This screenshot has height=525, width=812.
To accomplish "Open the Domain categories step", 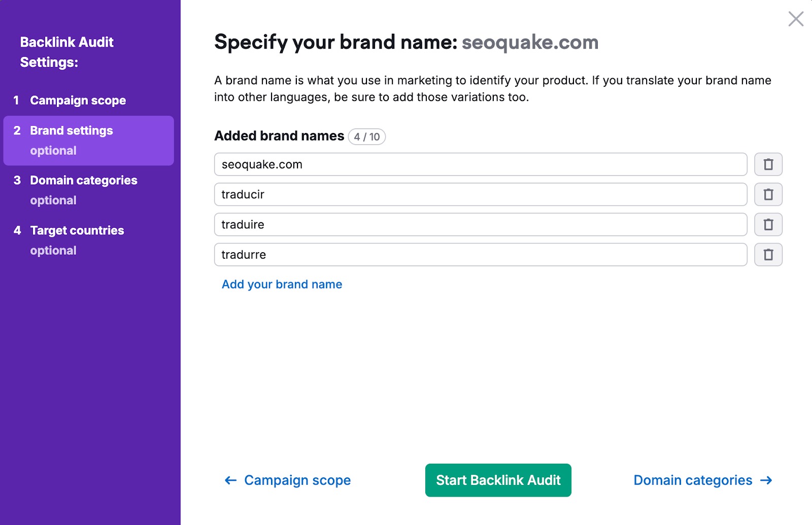I will [83, 180].
